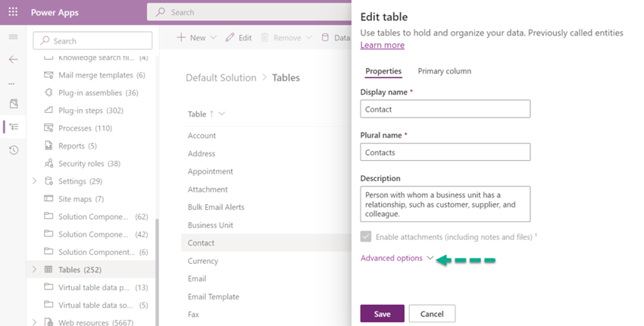Screen dimensions: 644x326
Task: Open the ellipsis more options in left rail
Action: 11,84
